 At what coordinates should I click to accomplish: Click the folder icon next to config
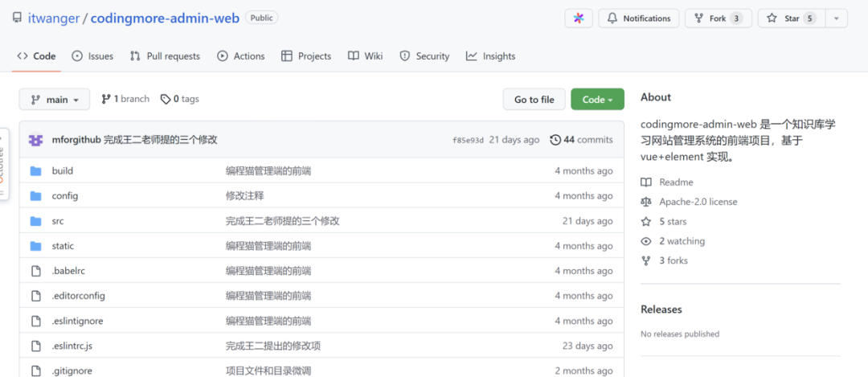point(36,196)
